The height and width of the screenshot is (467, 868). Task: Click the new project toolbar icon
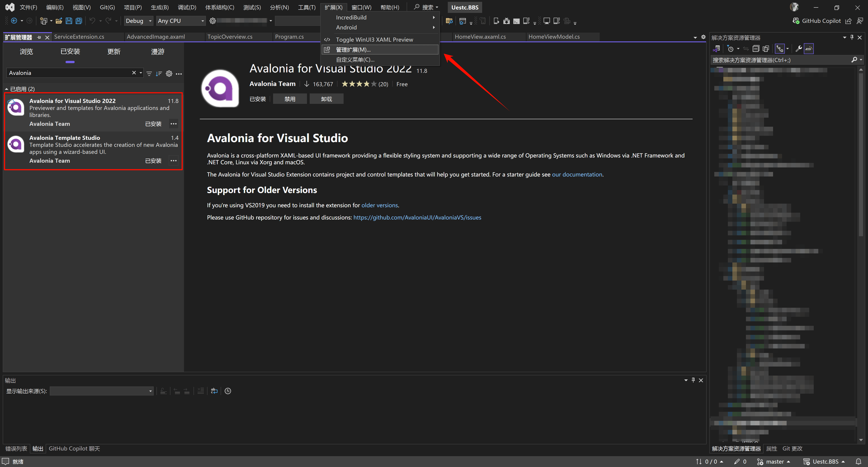(x=43, y=21)
